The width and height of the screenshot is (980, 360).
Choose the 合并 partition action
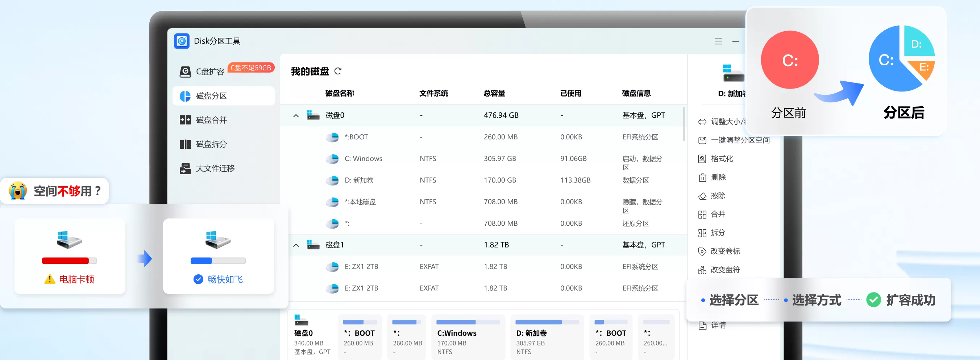[x=712, y=214]
